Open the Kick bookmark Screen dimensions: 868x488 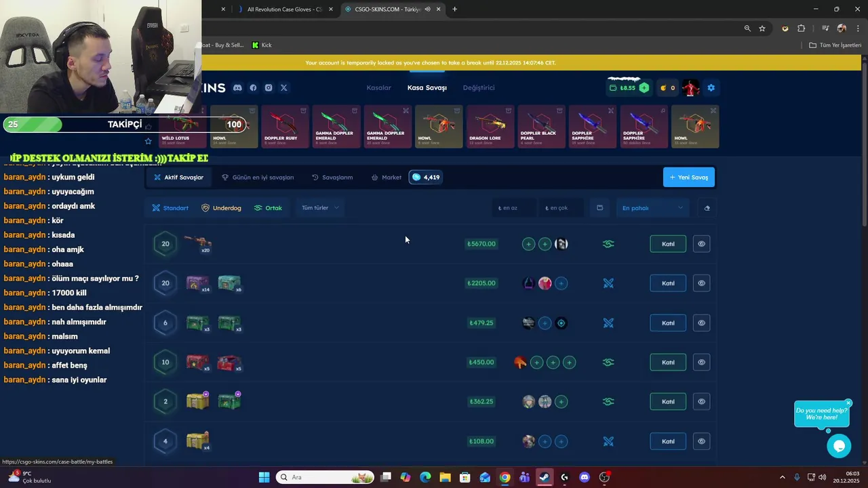262,45
